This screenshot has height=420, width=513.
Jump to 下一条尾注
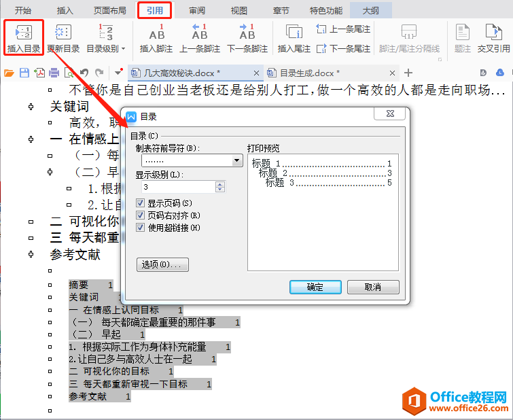click(343, 49)
